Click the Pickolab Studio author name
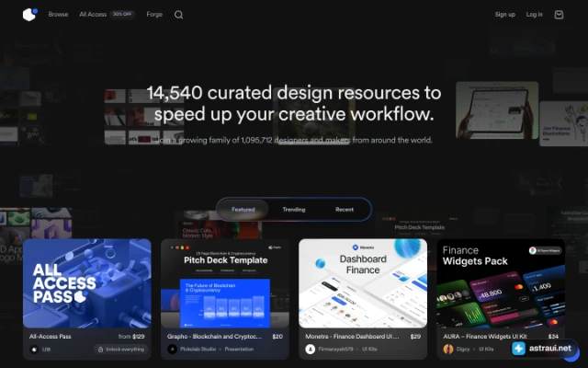 click(198, 350)
